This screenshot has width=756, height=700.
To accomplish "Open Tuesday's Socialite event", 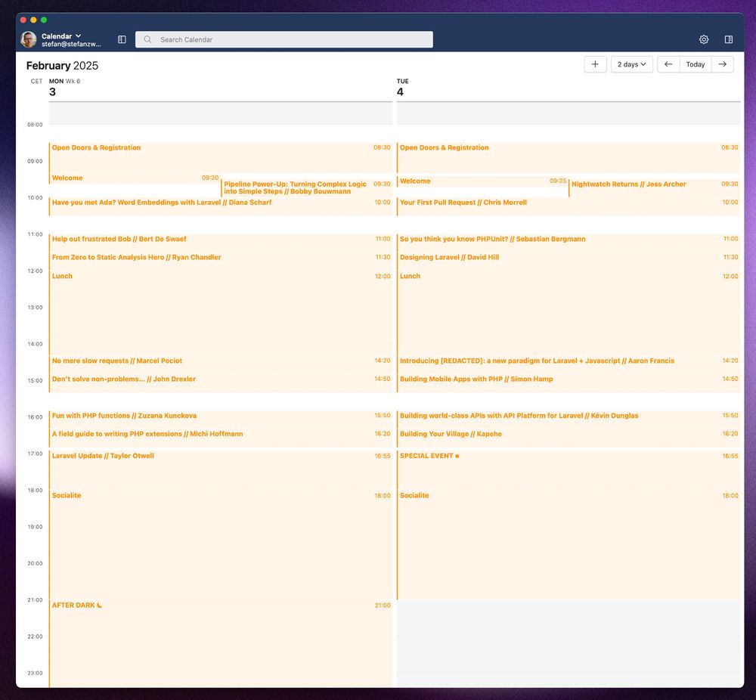I will click(x=569, y=545).
